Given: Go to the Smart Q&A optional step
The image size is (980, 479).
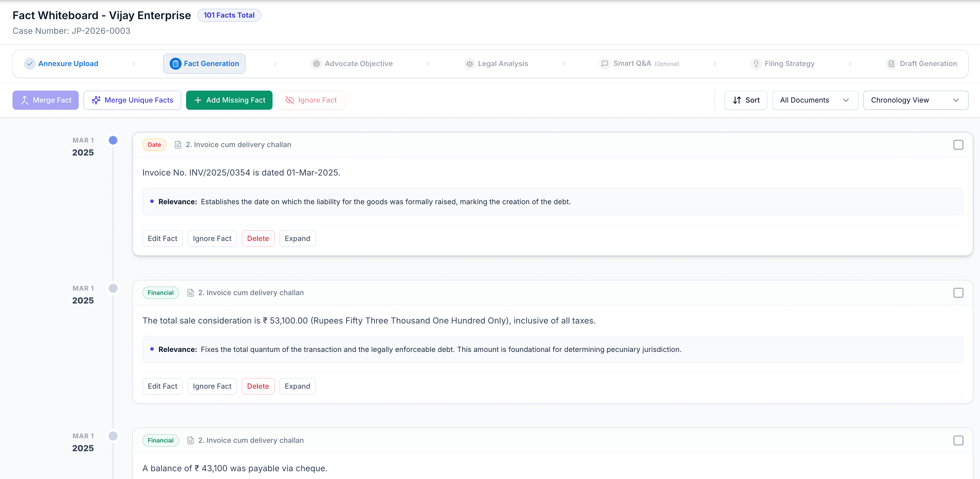Looking at the screenshot, I should (x=640, y=63).
